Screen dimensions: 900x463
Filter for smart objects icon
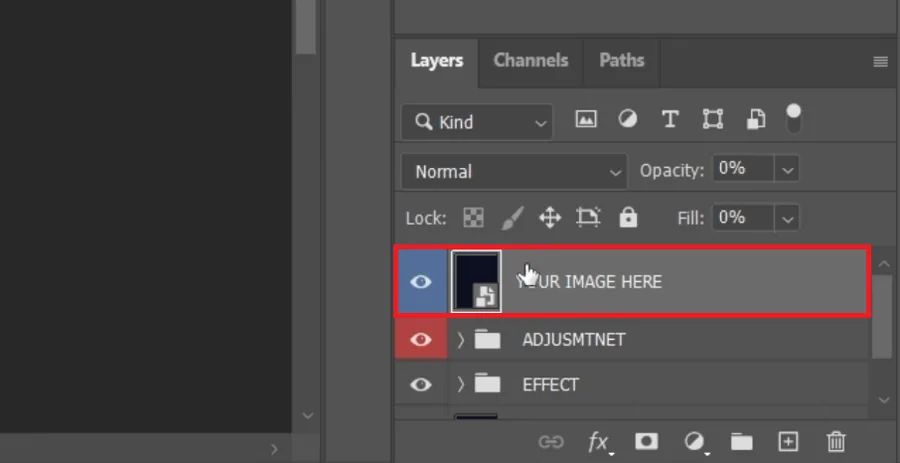click(x=755, y=119)
